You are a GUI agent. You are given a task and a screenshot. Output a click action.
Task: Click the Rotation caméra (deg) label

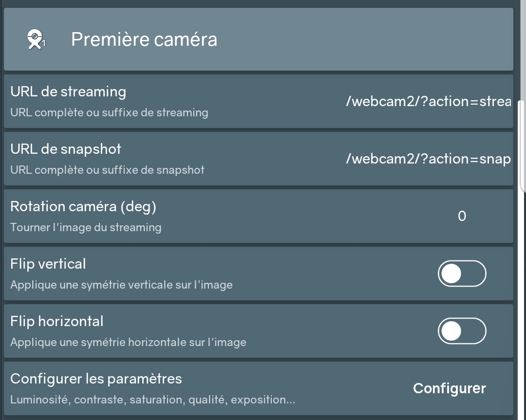click(x=83, y=206)
